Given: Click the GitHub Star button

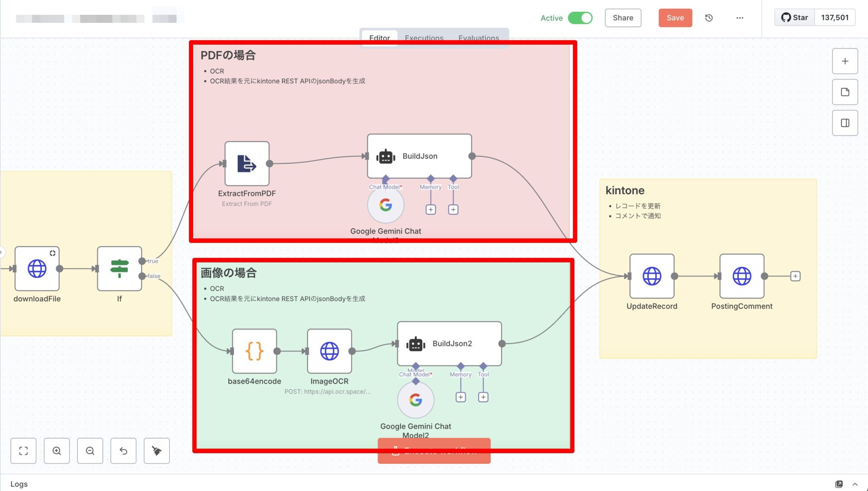Looking at the screenshot, I should (x=795, y=18).
